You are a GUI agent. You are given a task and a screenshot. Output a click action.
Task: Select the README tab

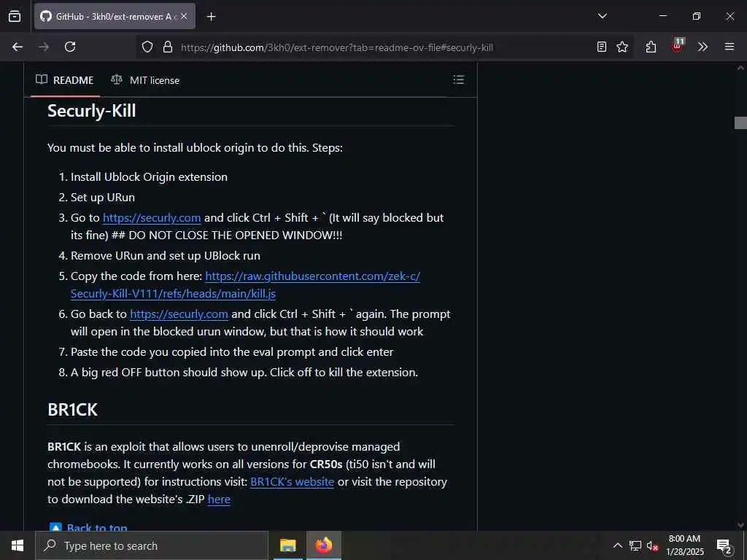pos(65,80)
